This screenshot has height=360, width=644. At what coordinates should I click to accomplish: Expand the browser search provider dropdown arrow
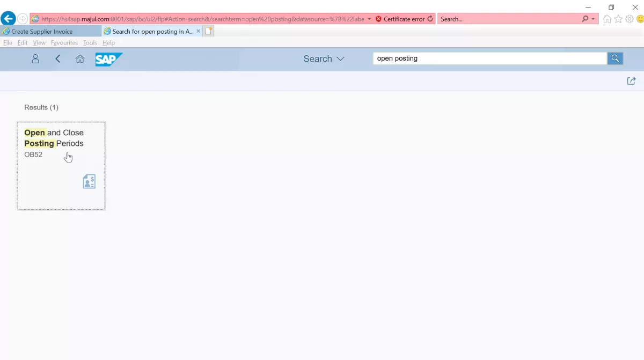[593, 19]
